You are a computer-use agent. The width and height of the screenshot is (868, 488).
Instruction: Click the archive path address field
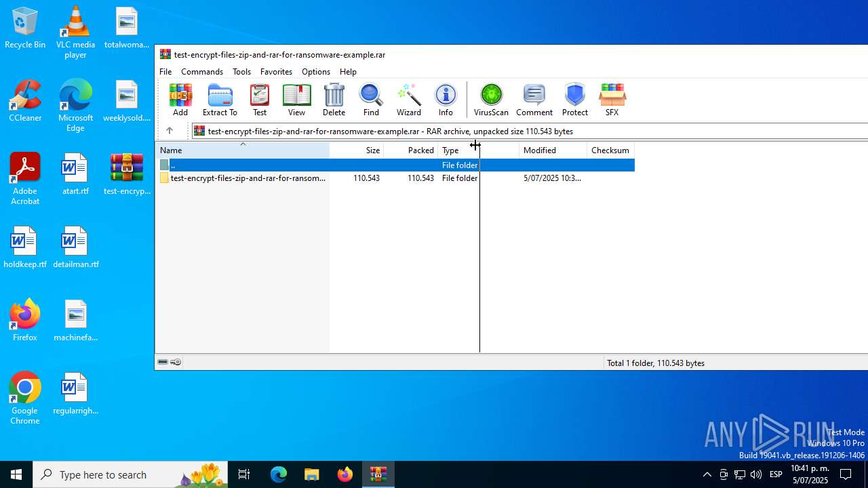pyautogui.click(x=530, y=131)
